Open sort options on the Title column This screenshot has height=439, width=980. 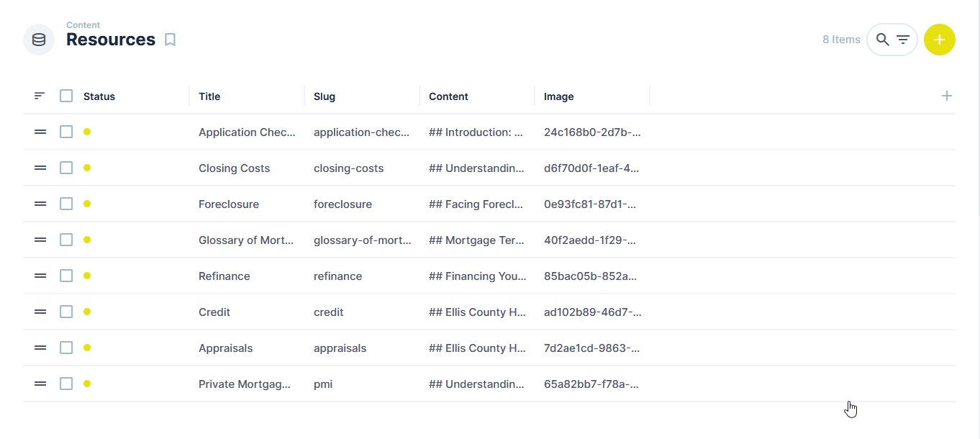[x=209, y=96]
